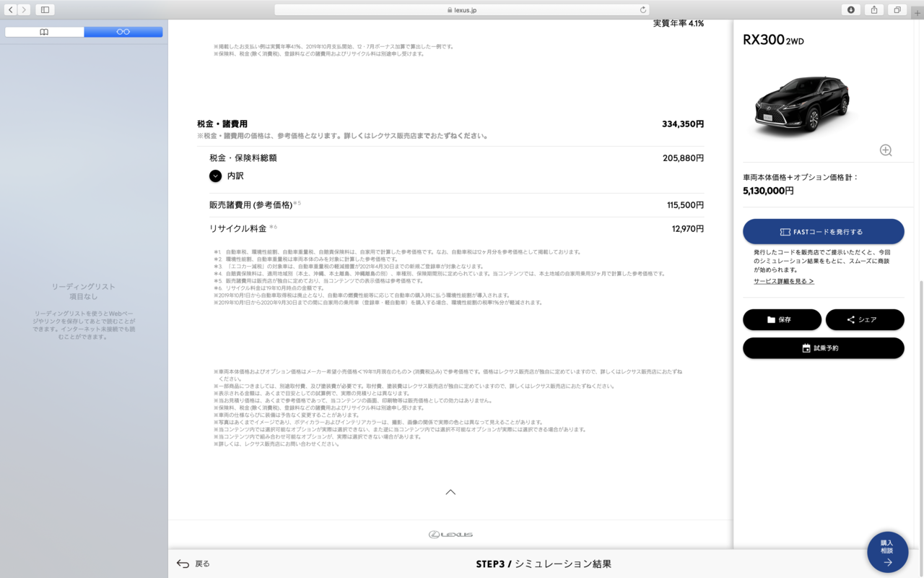Select the 税金・保険料総額 label
The width and height of the screenshot is (924, 578).
243,158
